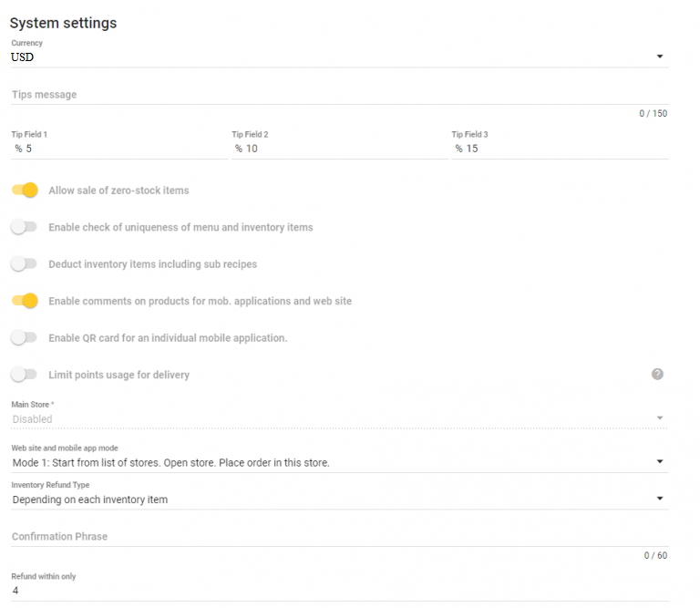
Task: Click into Tip Field 1 input
Action: [x=119, y=149]
